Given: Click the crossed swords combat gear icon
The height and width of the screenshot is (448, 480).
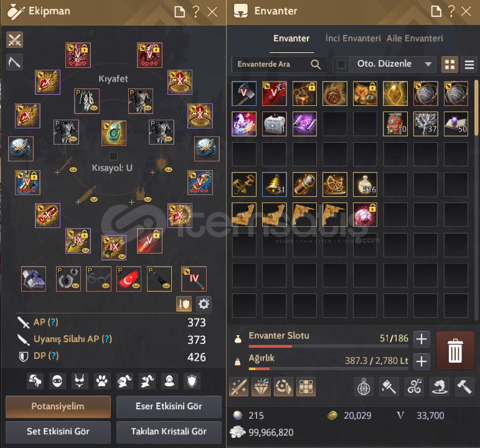Looking at the screenshot, I should (15, 40).
